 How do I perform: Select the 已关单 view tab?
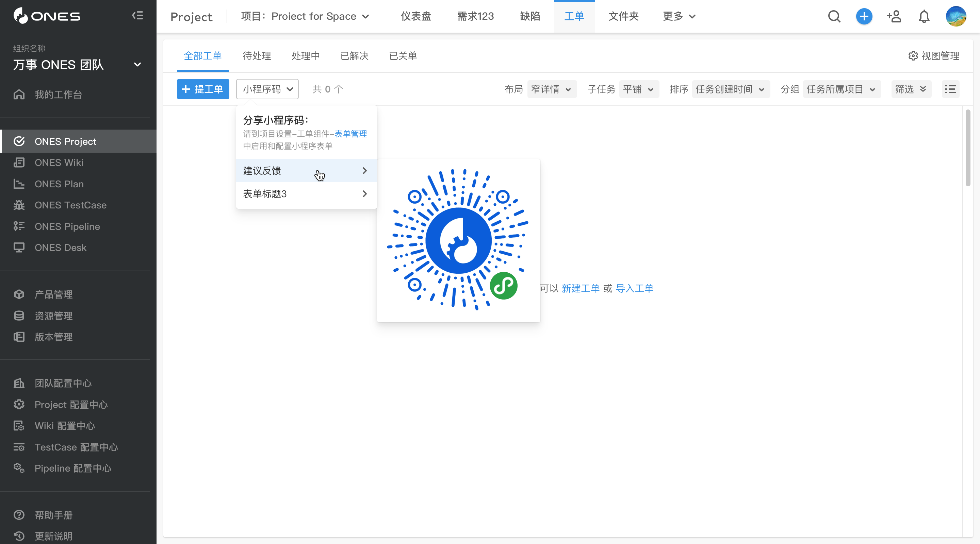pos(403,56)
